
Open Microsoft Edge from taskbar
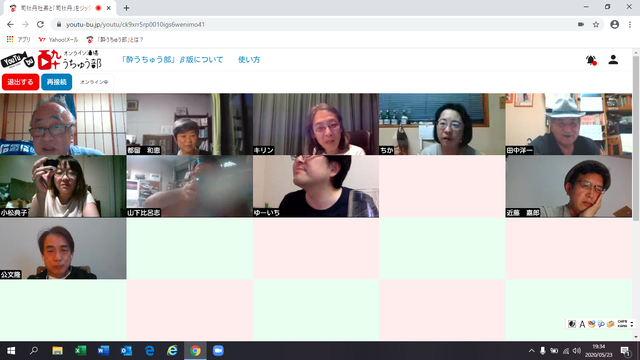[149, 351]
